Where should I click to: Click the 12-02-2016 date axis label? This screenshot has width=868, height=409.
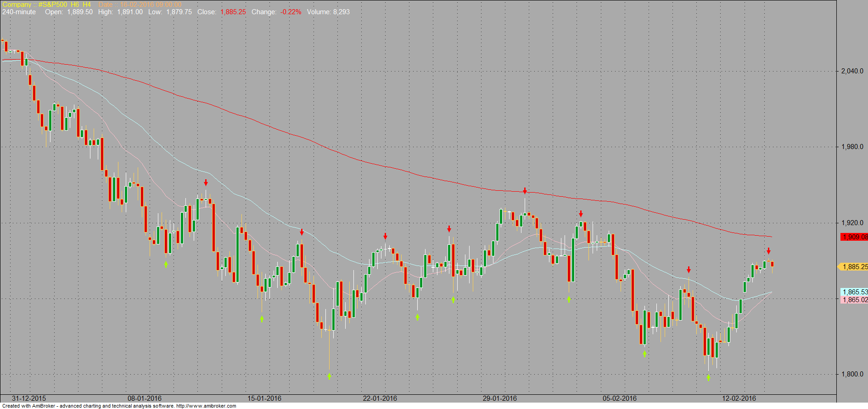tap(739, 398)
